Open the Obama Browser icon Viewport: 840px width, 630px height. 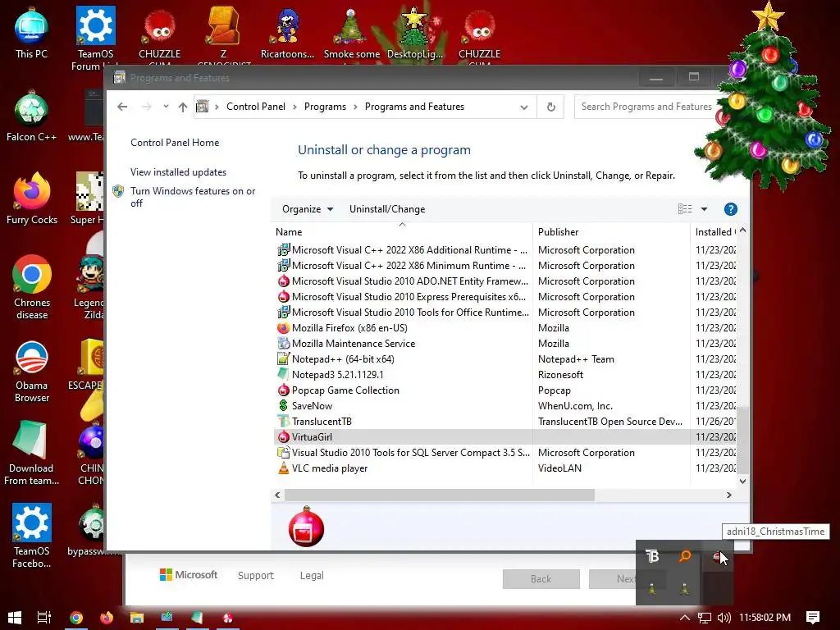(32, 371)
